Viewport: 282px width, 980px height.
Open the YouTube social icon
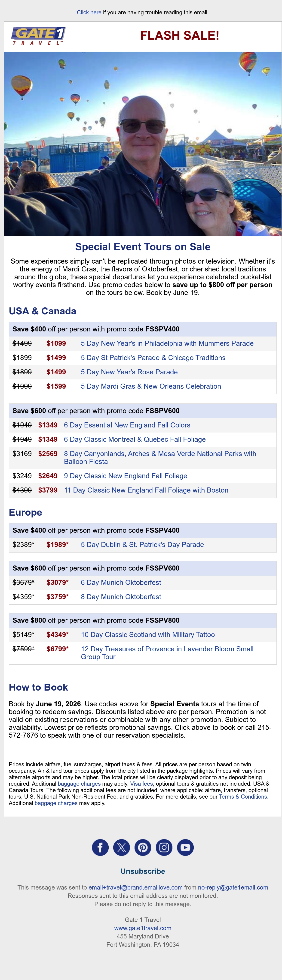point(186,847)
